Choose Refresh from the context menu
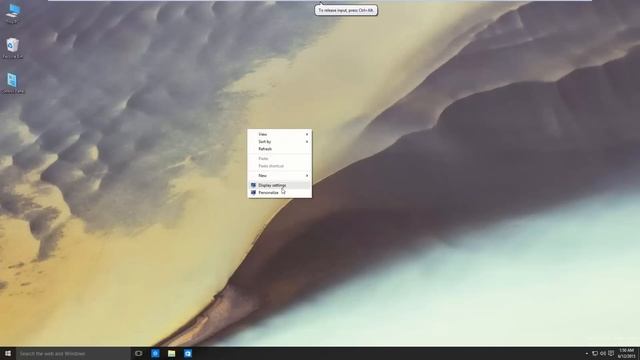 click(x=280, y=149)
